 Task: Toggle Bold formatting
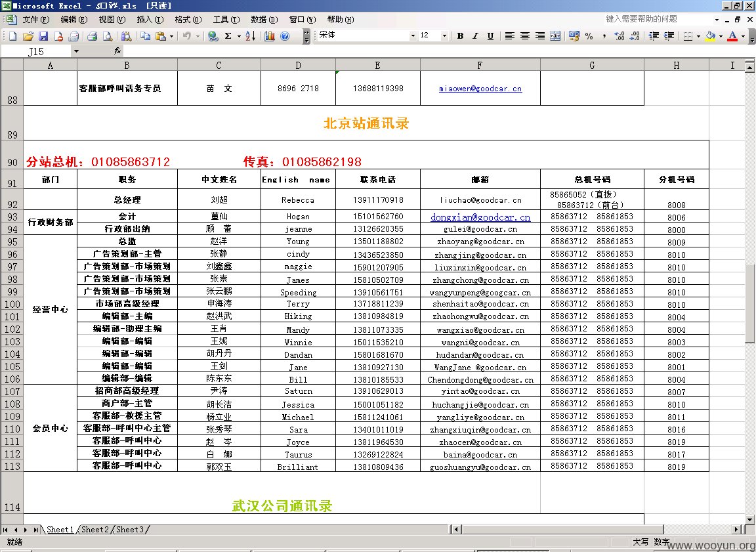pos(461,36)
